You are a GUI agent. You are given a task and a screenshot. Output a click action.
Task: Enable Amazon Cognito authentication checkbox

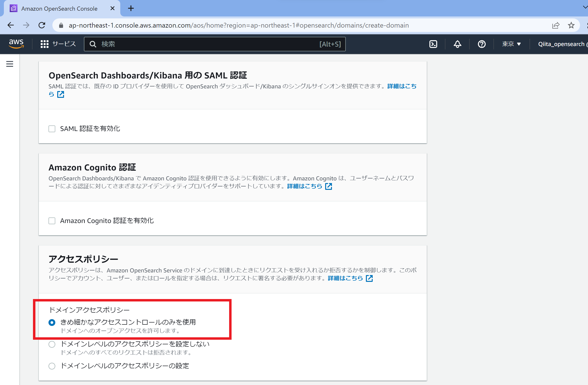pos(52,221)
